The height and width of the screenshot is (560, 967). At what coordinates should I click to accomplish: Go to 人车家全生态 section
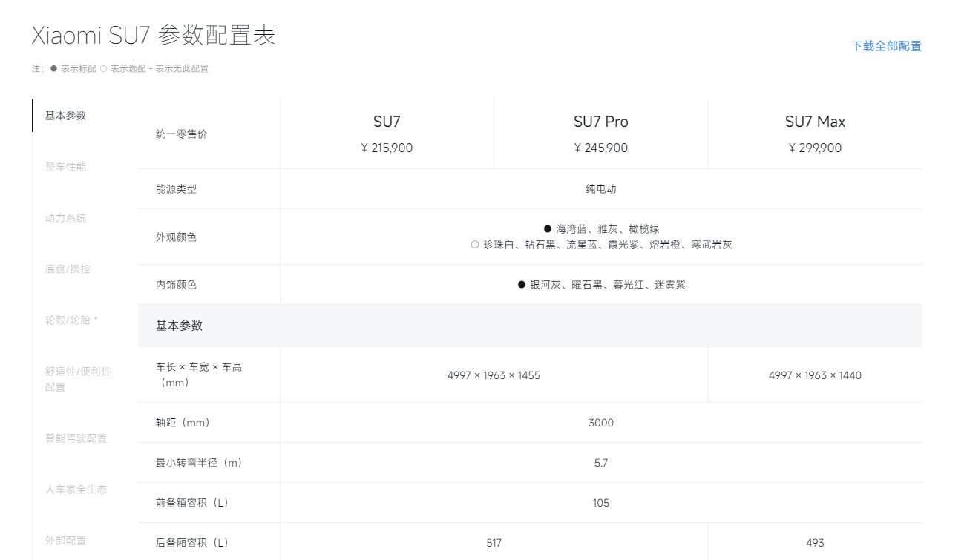[76, 489]
